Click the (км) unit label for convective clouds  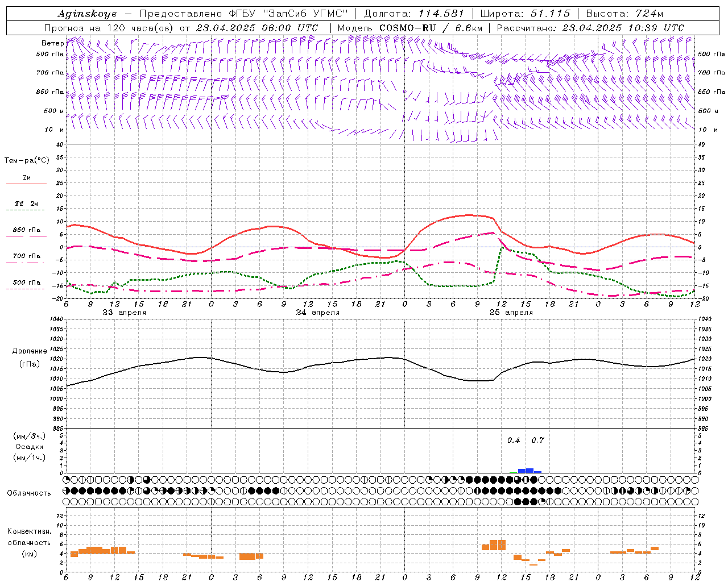pos(30,554)
